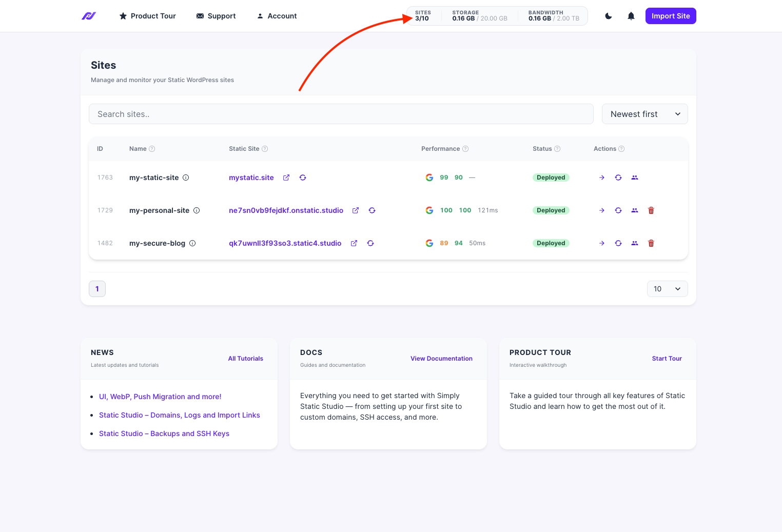Open the ne7sn0vb9fejdkf.onstatic.studio link

286,210
